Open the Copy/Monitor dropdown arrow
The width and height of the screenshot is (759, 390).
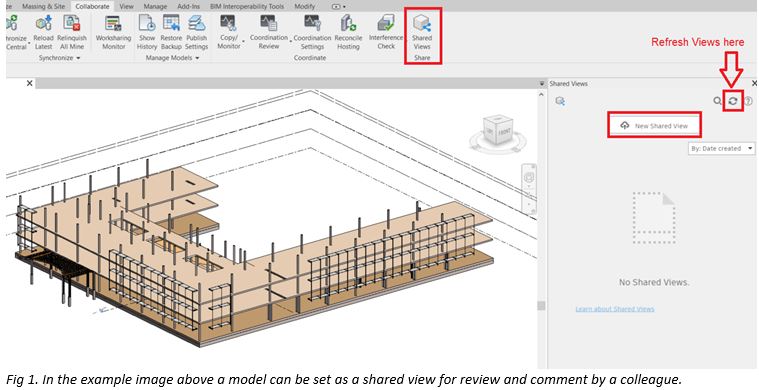coord(243,42)
